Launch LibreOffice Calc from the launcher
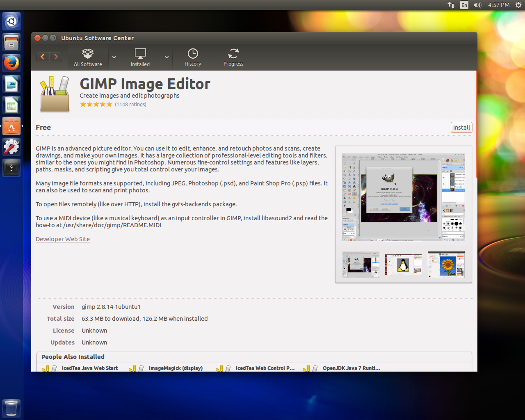Screen dimensions: 525x420 click(11, 105)
